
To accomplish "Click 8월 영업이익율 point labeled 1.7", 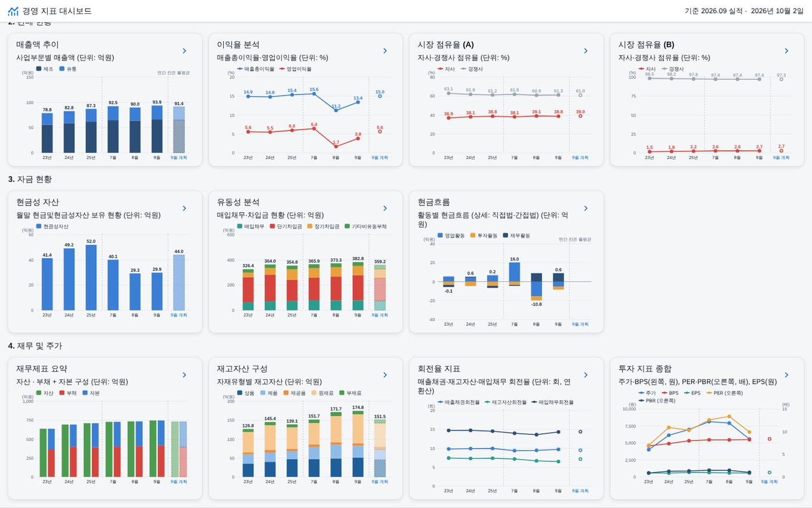I will 336,146.
